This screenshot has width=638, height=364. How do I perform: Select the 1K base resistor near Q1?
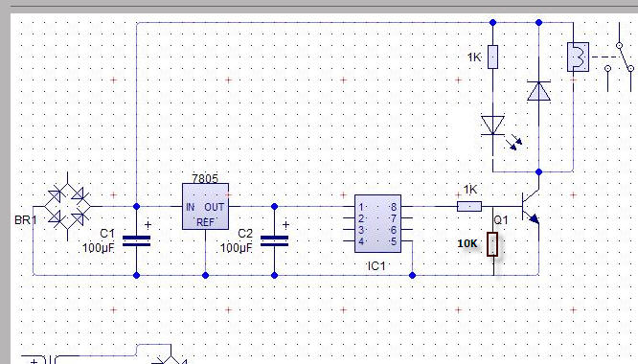(x=469, y=207)
